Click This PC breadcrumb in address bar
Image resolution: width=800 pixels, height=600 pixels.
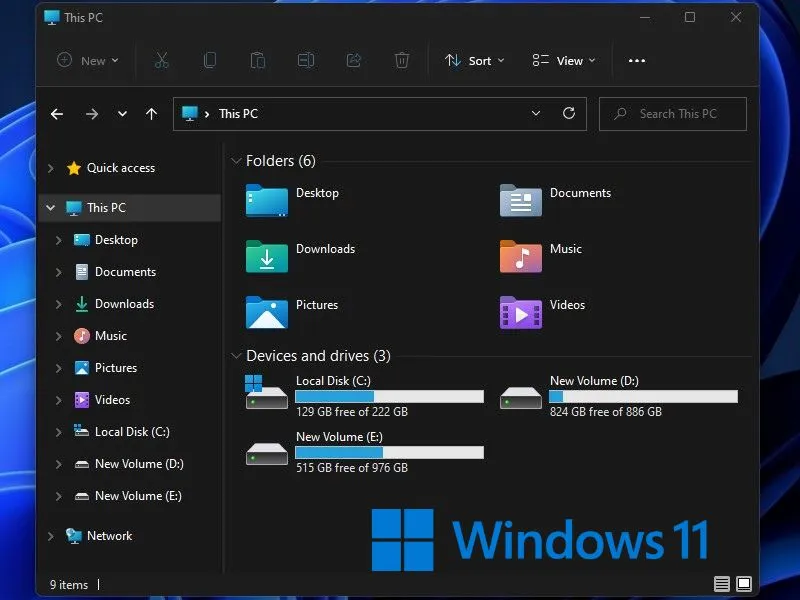[x=238, y=113]
